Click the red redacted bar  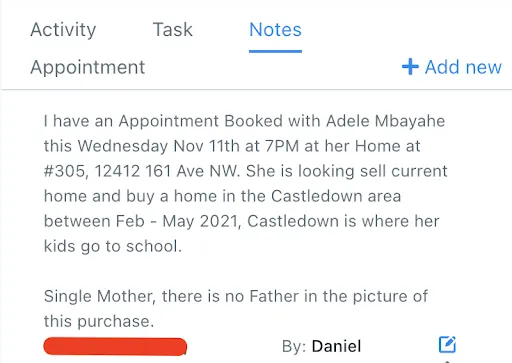point(115,346)
